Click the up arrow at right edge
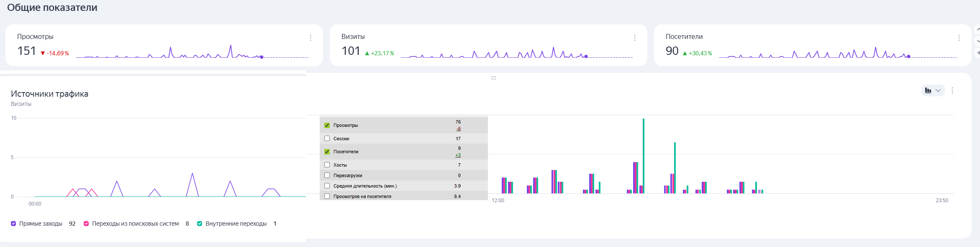Screen dimensions: 980x247 pos(978,30)
